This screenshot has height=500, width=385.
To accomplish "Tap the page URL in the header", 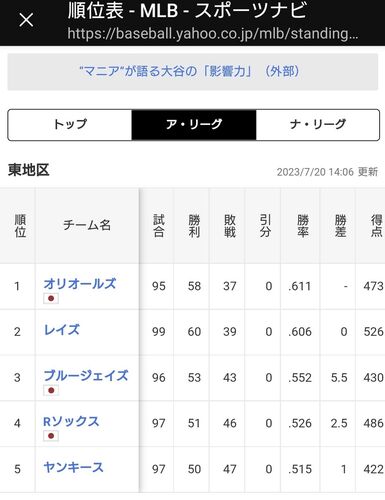I will tap(213, 34).
